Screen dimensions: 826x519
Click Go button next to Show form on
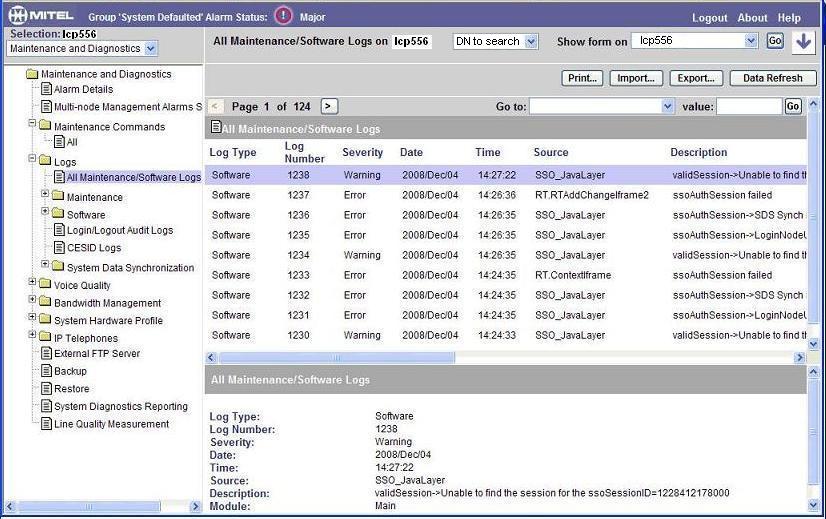[774, 41]
